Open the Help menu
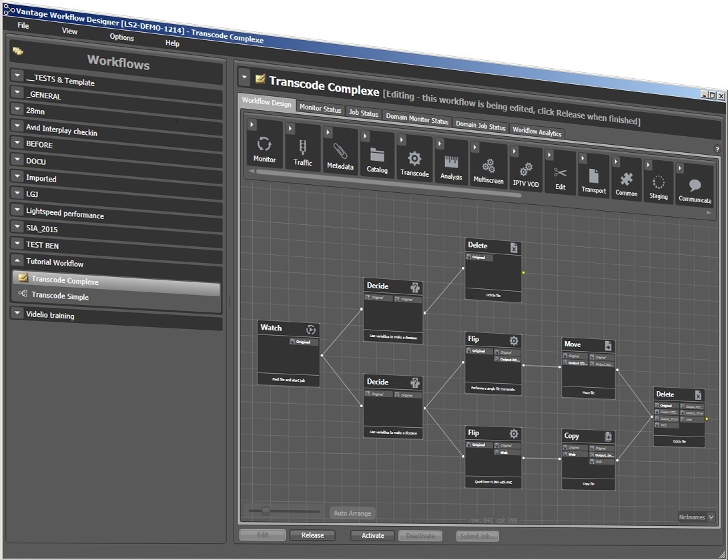The height and width of the screenshot is (560, 728). (172, 43)
